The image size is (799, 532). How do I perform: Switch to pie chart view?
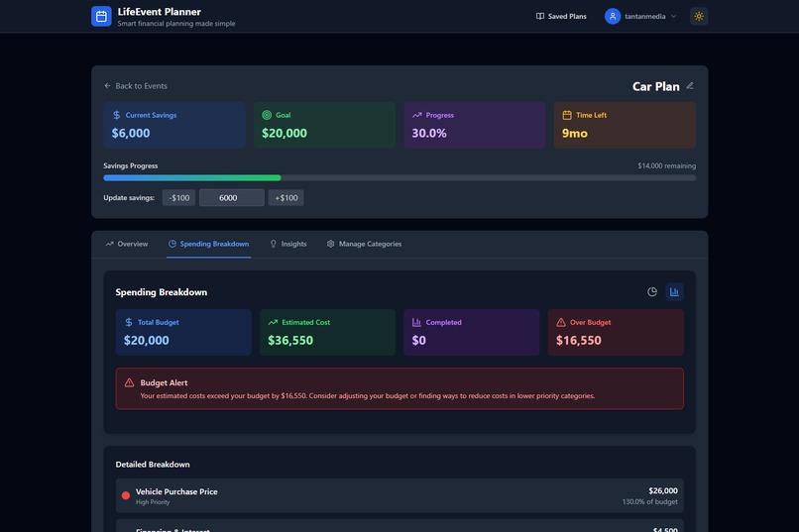(652, 291)
